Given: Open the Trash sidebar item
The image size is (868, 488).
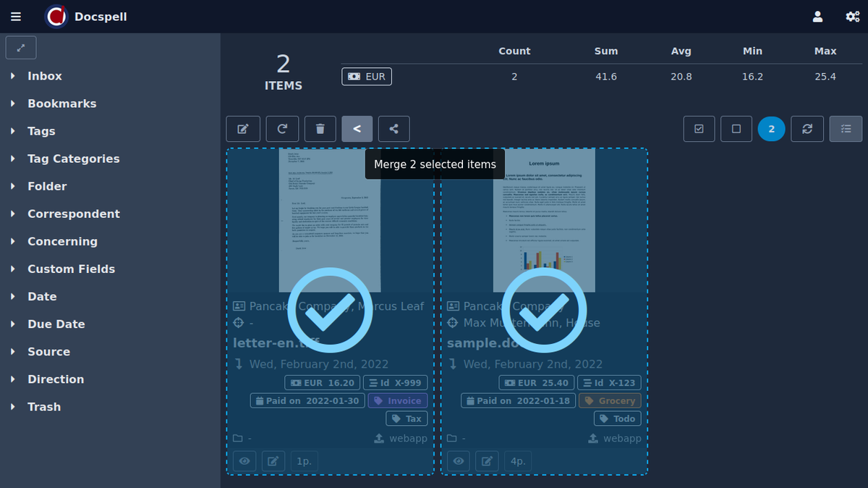Looking at the screenshot, I should coord(43,407).
